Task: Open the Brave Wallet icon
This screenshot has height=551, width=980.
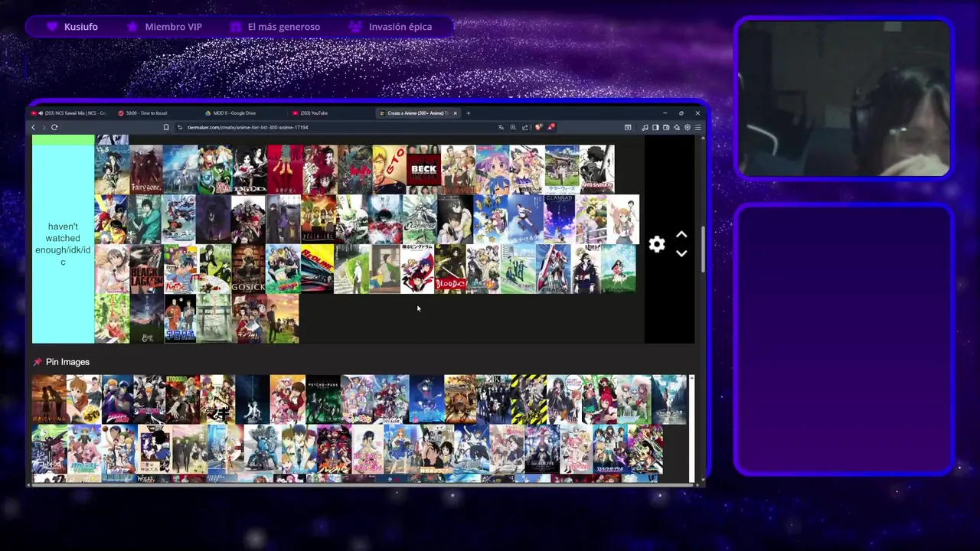Action: point(666,127)
